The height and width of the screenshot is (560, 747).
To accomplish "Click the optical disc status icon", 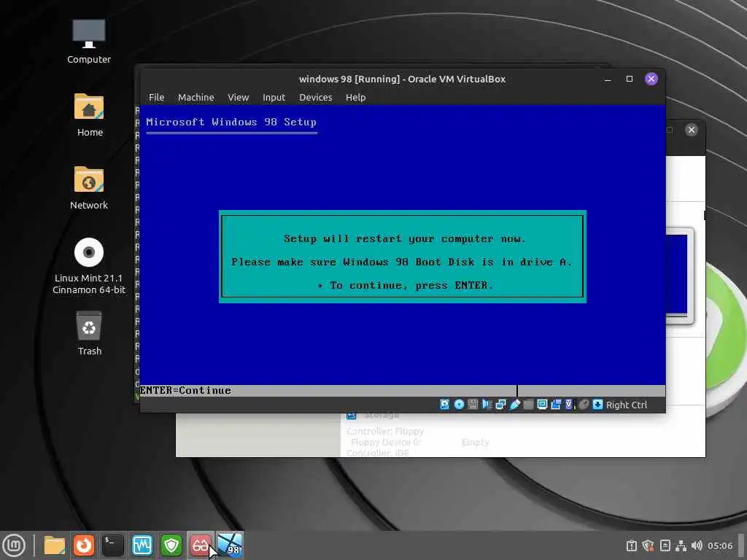I will 459,405.
